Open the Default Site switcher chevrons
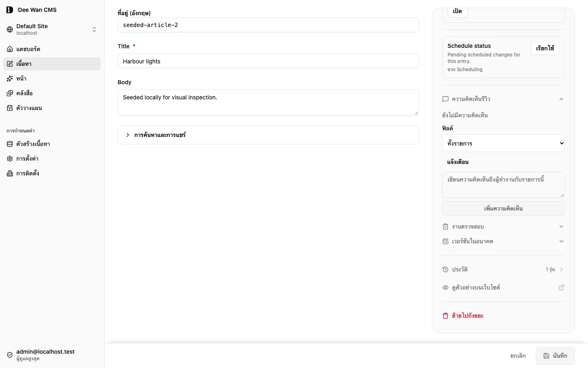Image resolution: width=588 pixels, height=368 pixels. point(94,29)
